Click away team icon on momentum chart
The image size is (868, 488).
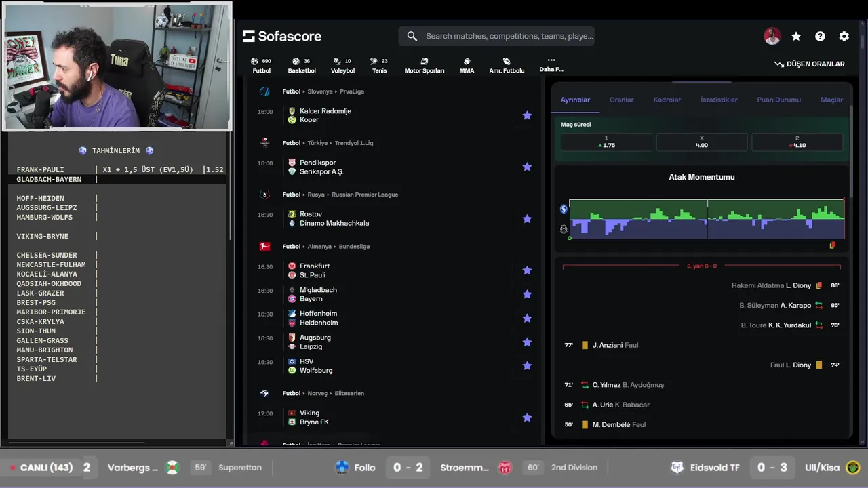[564, 229]
